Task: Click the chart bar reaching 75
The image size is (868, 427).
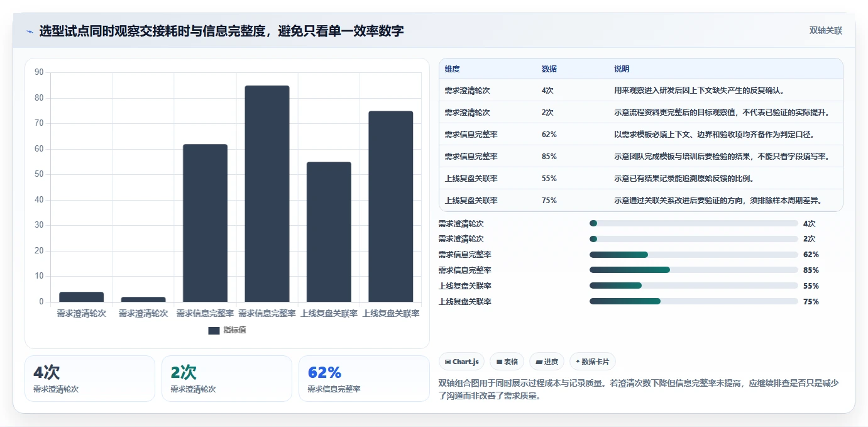Action: [x=391, y=206]
